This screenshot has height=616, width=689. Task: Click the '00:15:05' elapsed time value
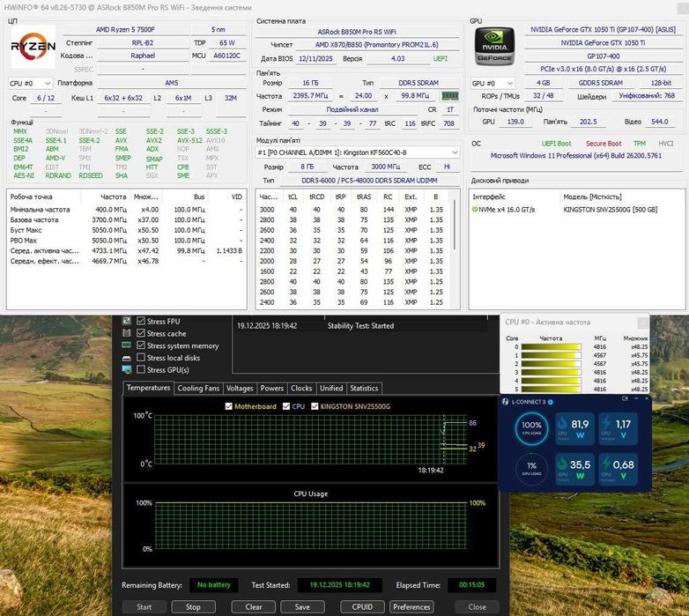pyautogui.click(x=472, y=585)
